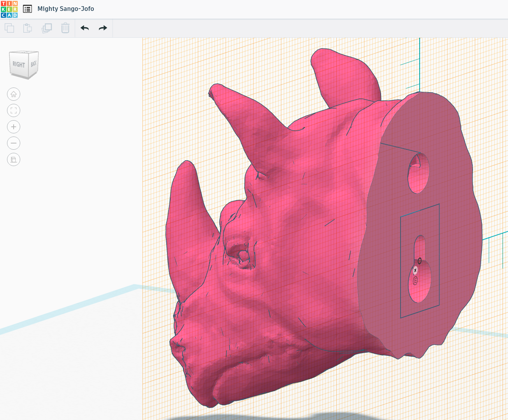Click the round X handle in keyhole
This screenshot has height=420, width=508.
point(415,270)
